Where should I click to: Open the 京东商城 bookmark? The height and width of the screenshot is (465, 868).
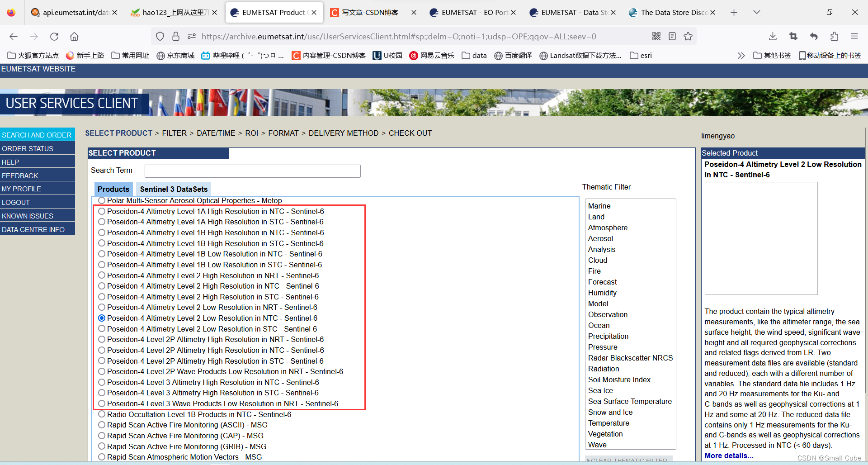click(175, 56)
